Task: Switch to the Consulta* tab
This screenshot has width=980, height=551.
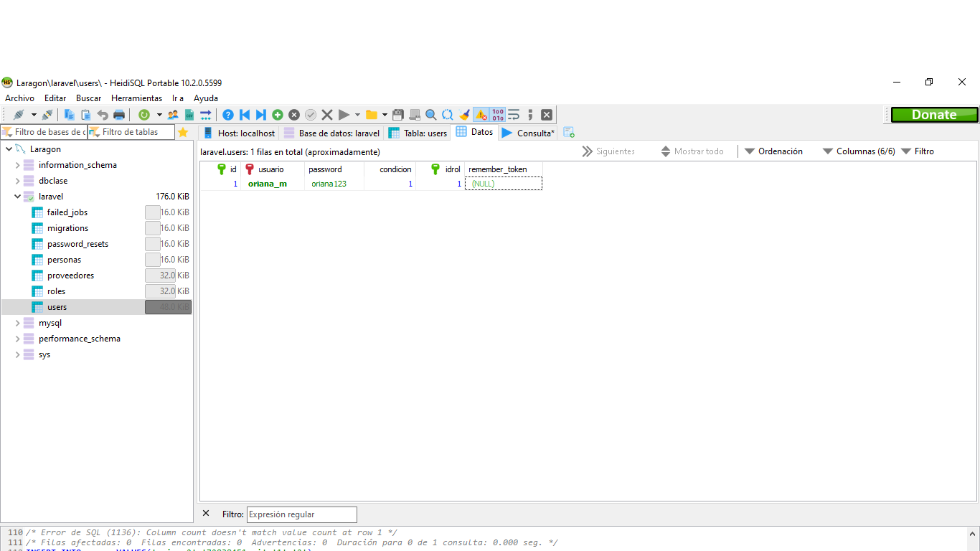Action: [527, 133]
